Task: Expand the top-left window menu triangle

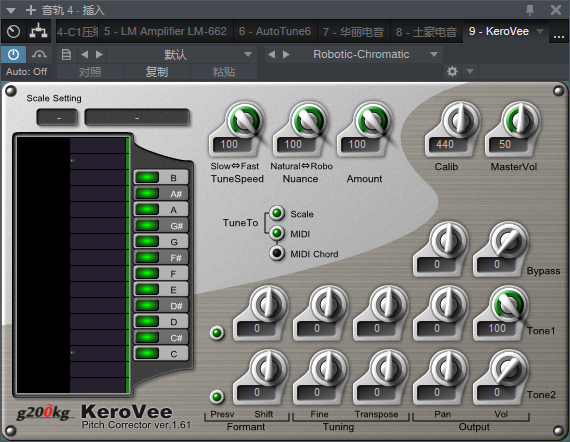Action: 11,11
